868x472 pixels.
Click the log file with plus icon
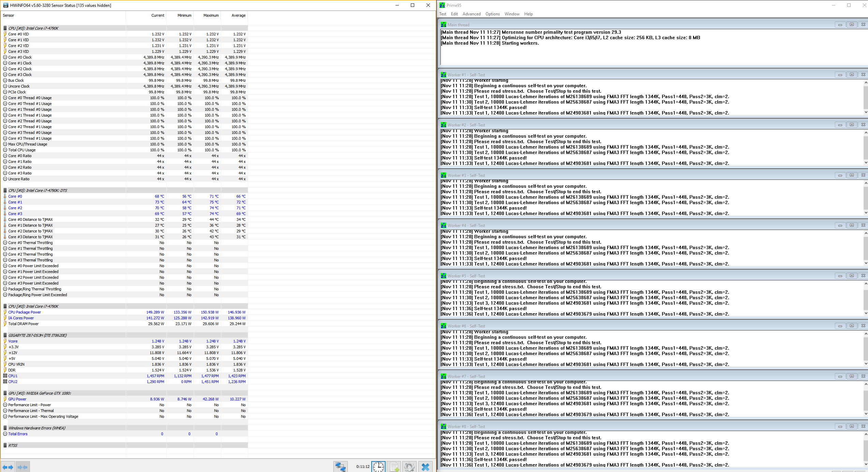(394, 467)
